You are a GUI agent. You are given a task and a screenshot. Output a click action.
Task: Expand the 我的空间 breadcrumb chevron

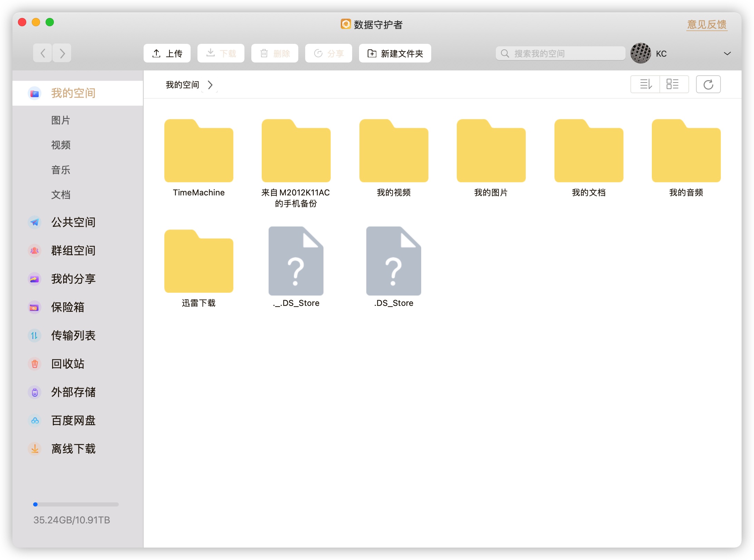tap(210, 85)
